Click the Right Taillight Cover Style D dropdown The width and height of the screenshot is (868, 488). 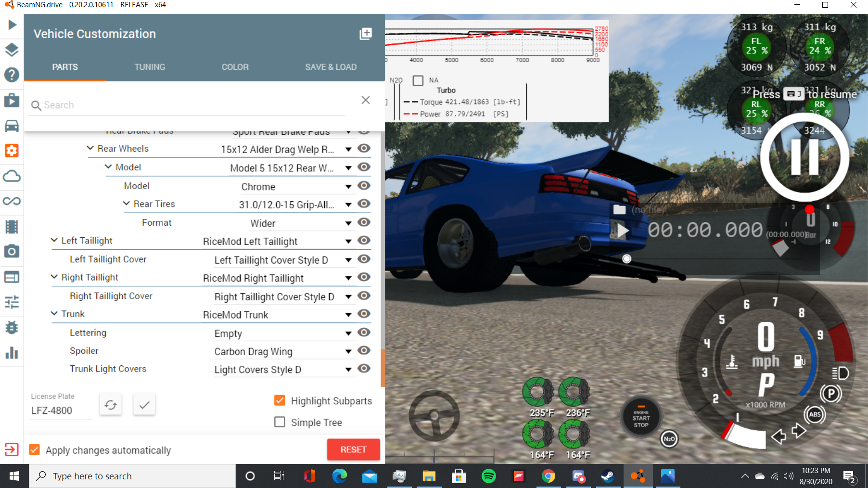click(x=284, y=297)
